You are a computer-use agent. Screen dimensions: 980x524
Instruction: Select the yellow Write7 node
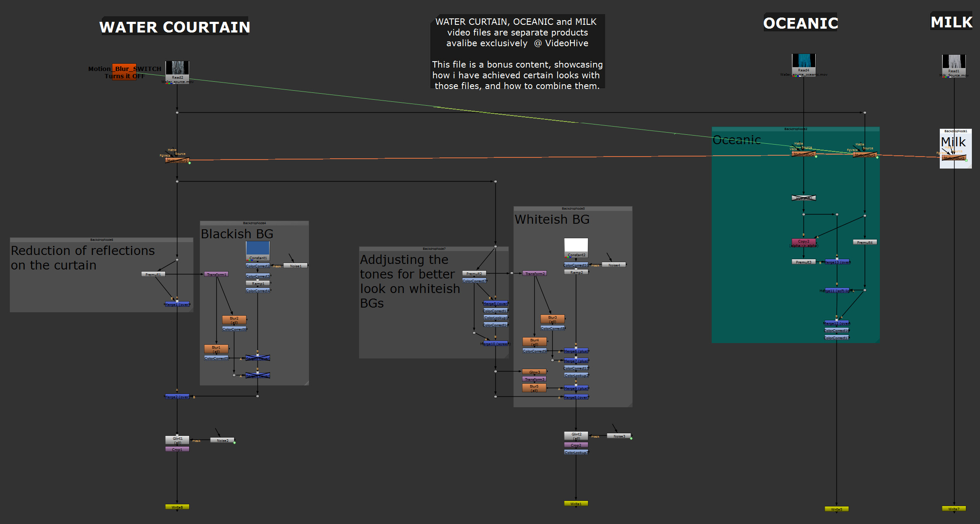pyautogui.click(x=954, y=509)
